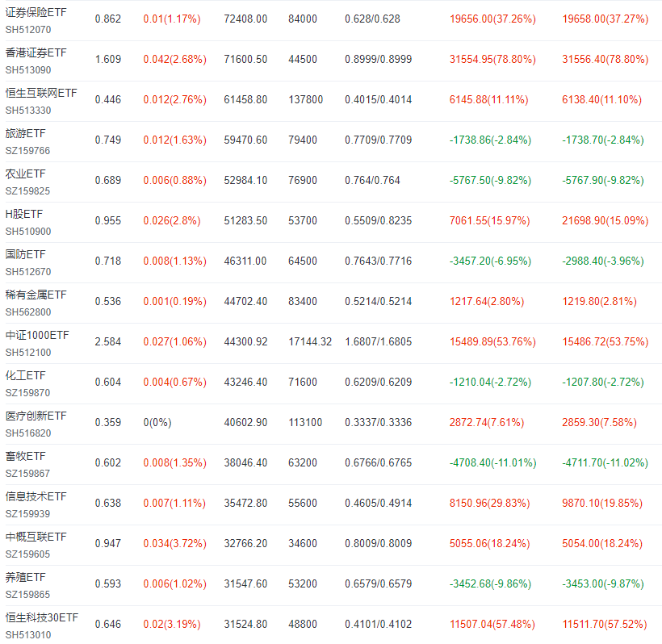Select unchanged value 0(0%)
Viewport: 662px width, 644px height.
point(157,422)
